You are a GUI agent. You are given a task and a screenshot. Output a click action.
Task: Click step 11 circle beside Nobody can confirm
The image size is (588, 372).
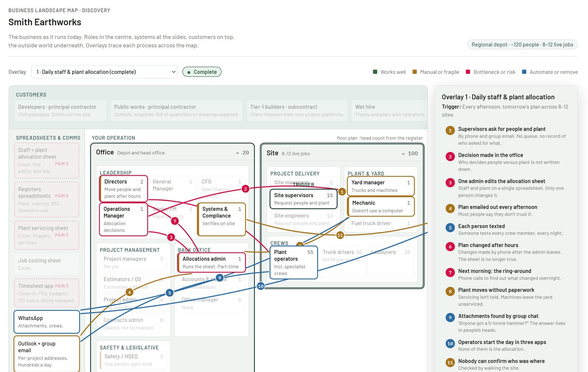pyautogui.click(x=450, y=362)
